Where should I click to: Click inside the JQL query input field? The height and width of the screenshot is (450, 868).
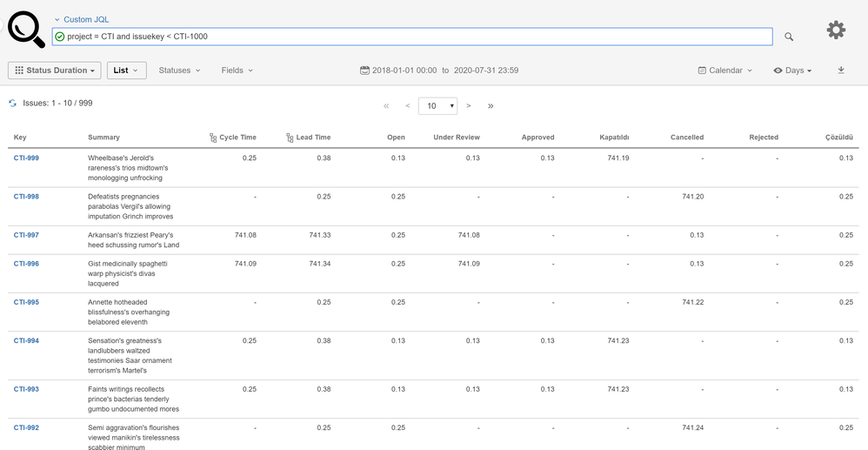point(412,37)
